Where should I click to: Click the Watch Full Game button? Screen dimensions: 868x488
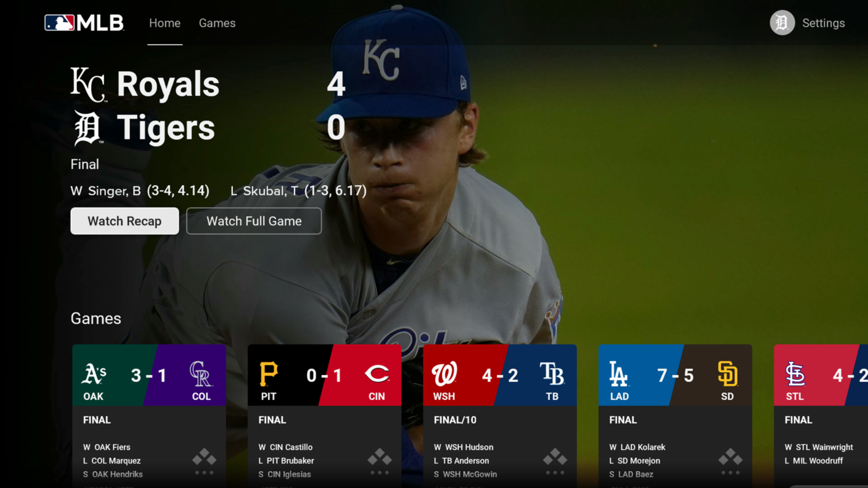click(254, 221)
